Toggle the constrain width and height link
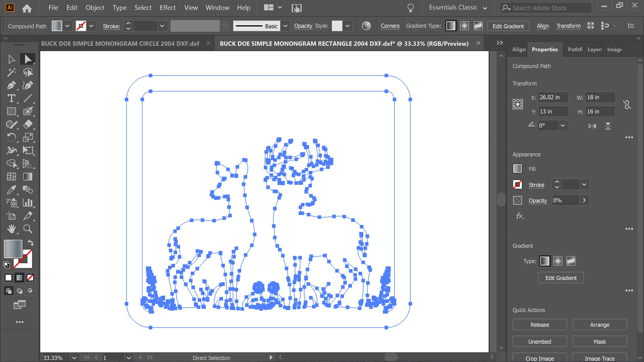 [627, 104]
